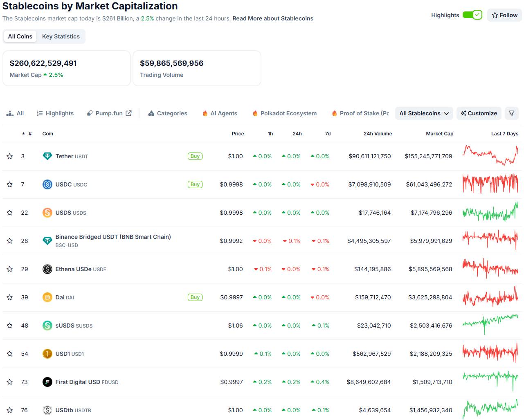Viewport: 524px width, 420px height.
Task: Click the USDtb coin logo
Action: [47, 410]
